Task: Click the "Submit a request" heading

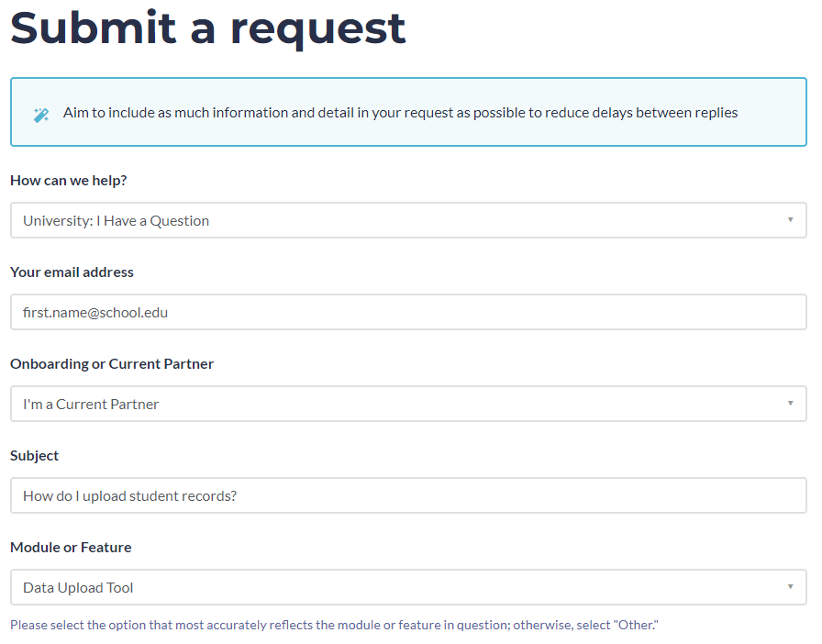Action: click(208, 28)
